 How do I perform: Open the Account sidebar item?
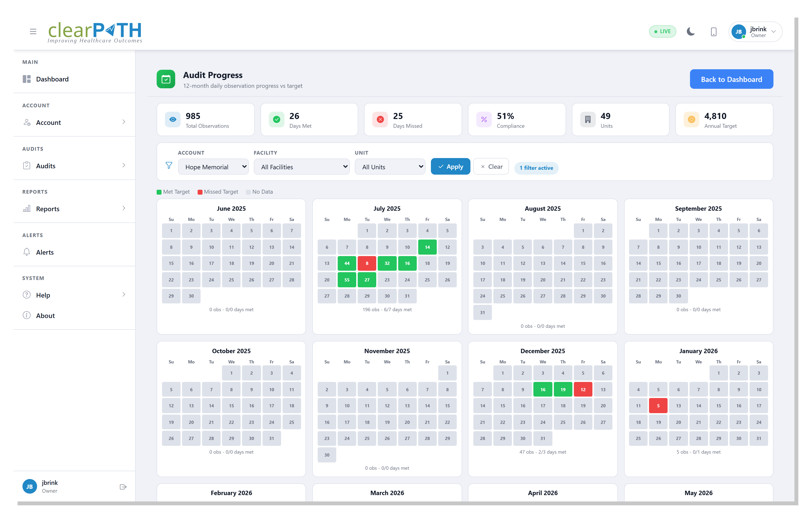point(74,122)
